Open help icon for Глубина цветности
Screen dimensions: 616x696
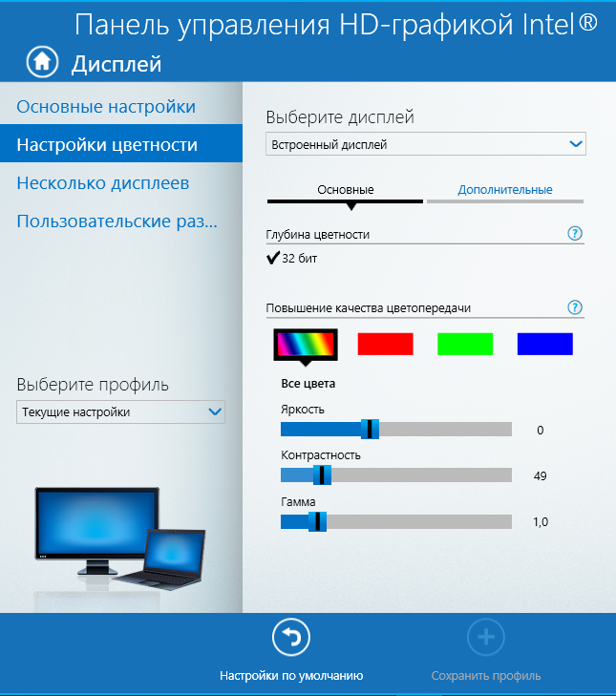click(x=574, y=234)
